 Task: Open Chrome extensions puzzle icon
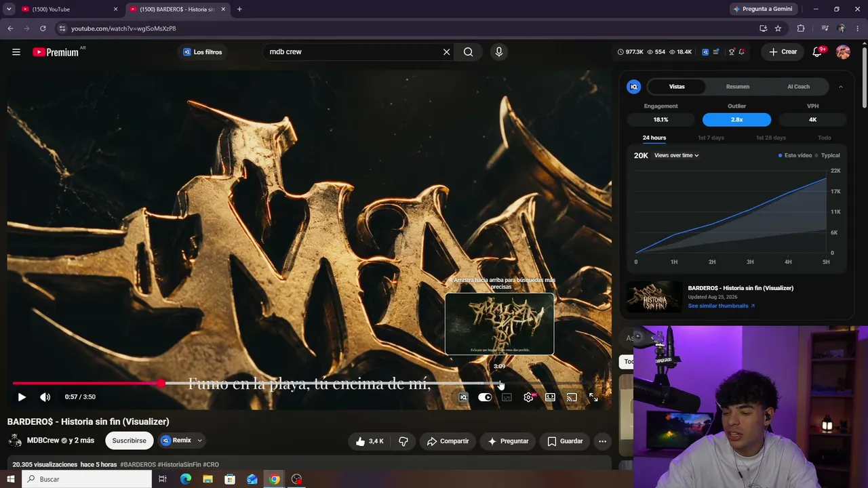click(x=801, y=28)
